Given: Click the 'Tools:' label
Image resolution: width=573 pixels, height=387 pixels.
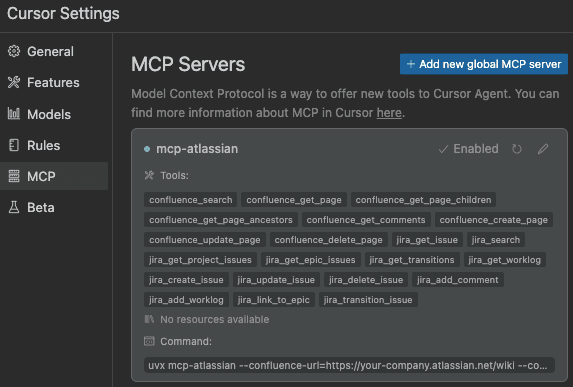Looking at the screenshot, I should (x=174, y=175).
